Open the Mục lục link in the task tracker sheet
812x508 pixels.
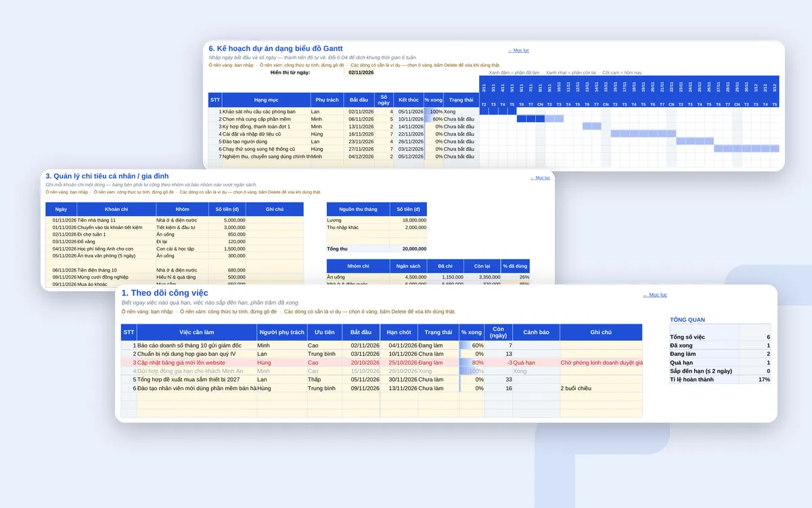point(654,295)
